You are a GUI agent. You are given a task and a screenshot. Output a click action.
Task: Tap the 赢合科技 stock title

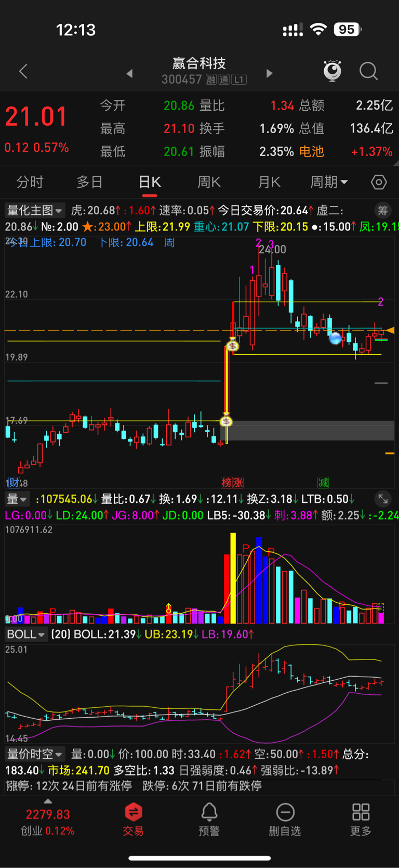coord(199,63)
